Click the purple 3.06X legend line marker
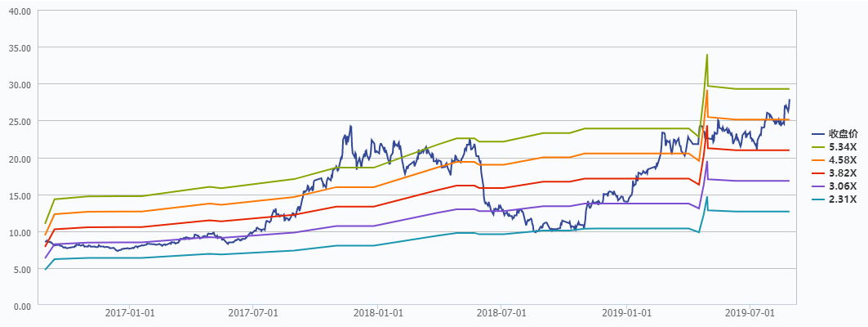Viewport: 868px width, 327px height. [x=818, y=186]
